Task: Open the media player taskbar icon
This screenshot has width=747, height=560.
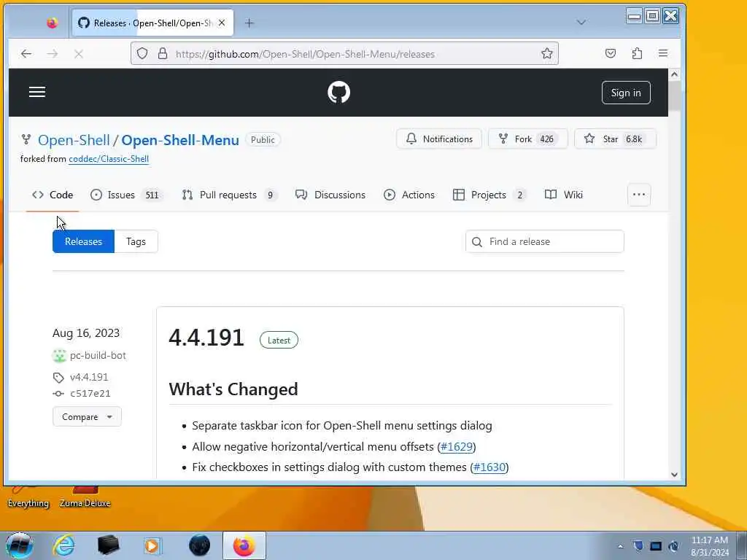Action: pos(152,545)
